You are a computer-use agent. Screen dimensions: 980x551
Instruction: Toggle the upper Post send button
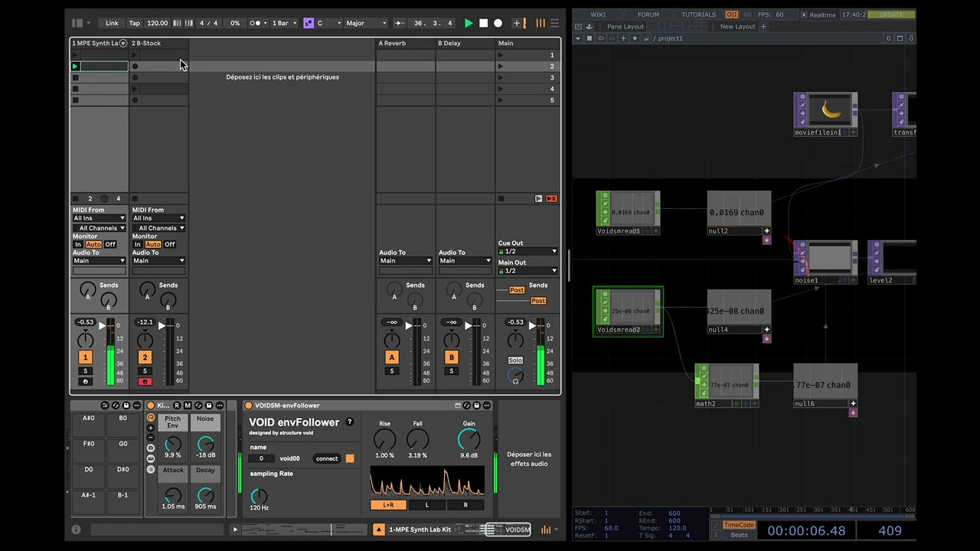tap(518, 290)
